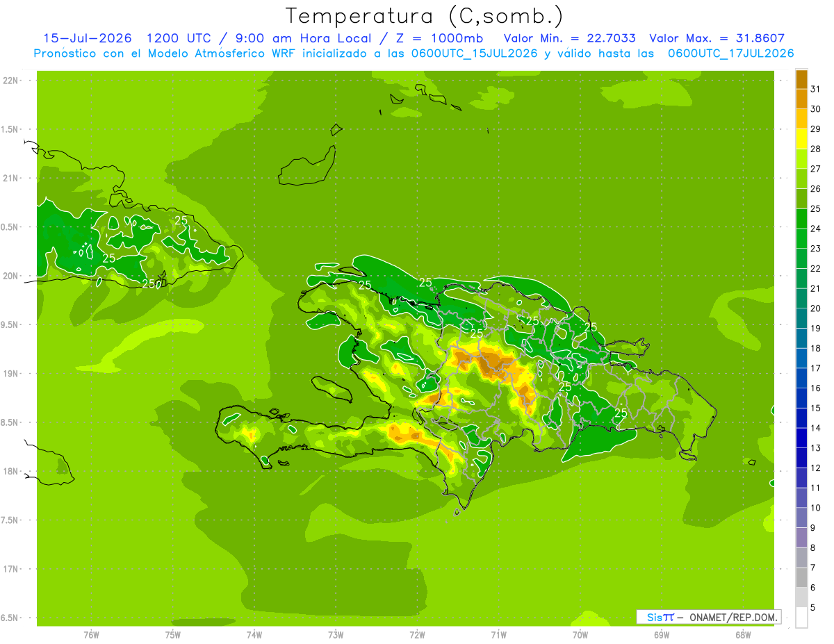Click the legend value "23"
The width and height of the screenshot is (834, 644).
coord(815,249)
